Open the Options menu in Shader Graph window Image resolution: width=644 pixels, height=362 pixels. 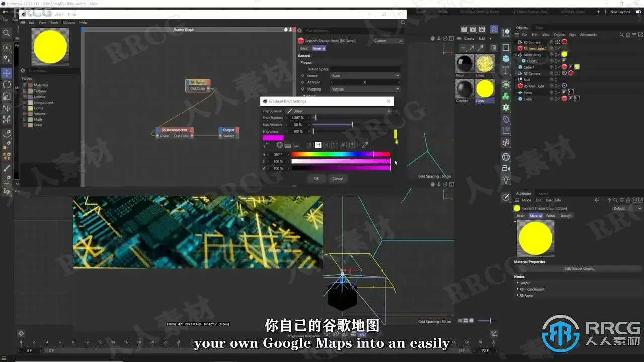(69, 23)
